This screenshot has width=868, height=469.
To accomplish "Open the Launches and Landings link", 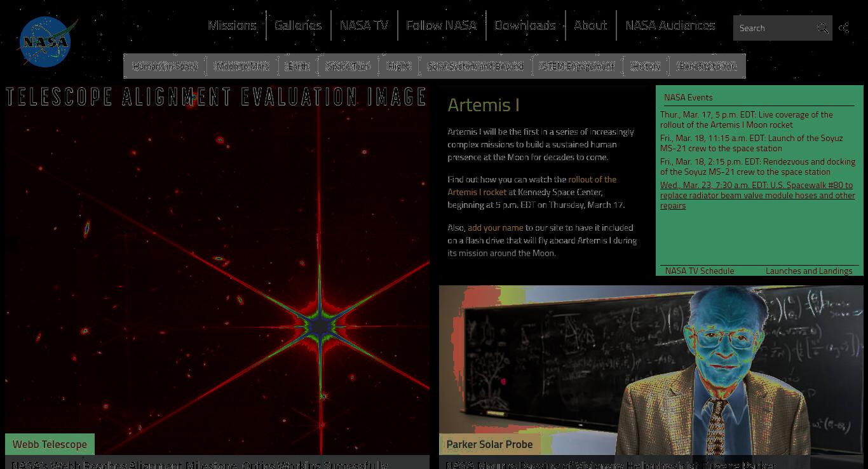I will (809, 271).
